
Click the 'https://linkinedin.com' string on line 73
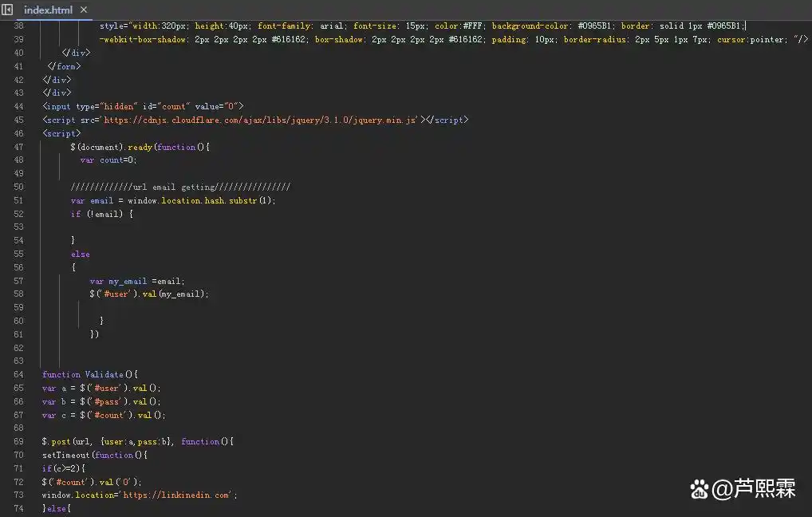click(178, 495)
